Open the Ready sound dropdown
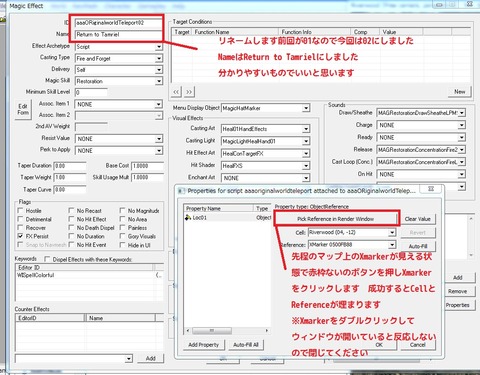This screenshot has height=375, width=480. tap(462, 138)
